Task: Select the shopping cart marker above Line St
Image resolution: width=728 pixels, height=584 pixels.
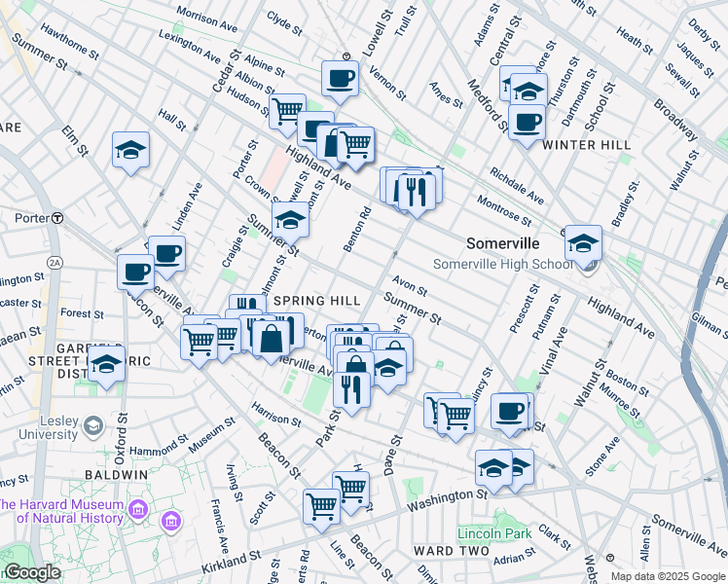Action: tap(322, 507)
